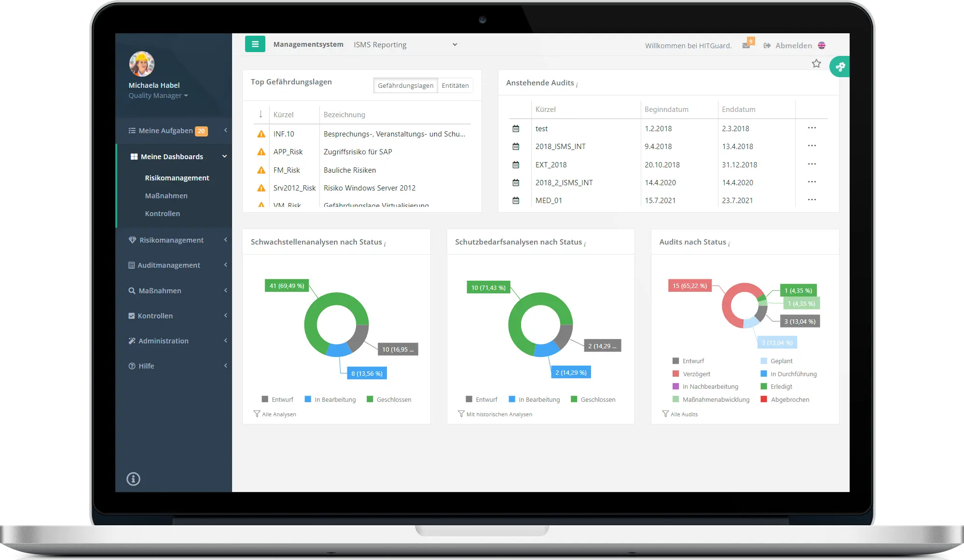This screenshot has width=964, height=560.
Task: Switch to the Entitäten tab
Action: 455,85
